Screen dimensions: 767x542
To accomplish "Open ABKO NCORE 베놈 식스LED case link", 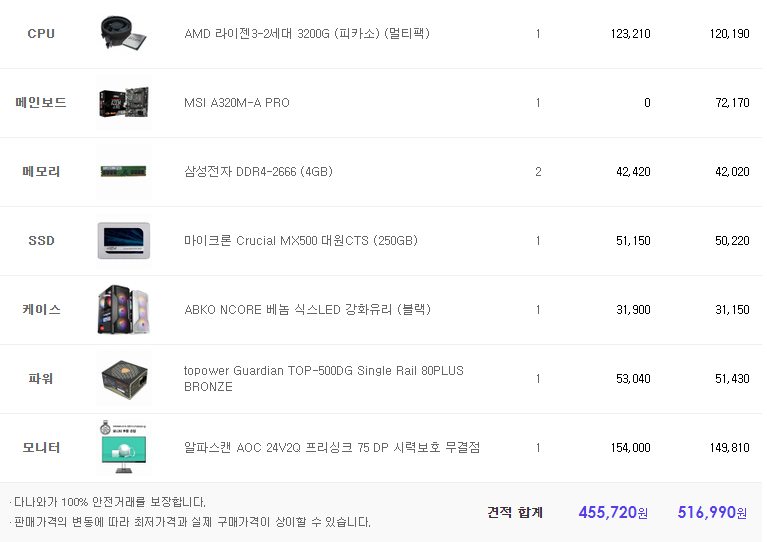I will (307, 310).
